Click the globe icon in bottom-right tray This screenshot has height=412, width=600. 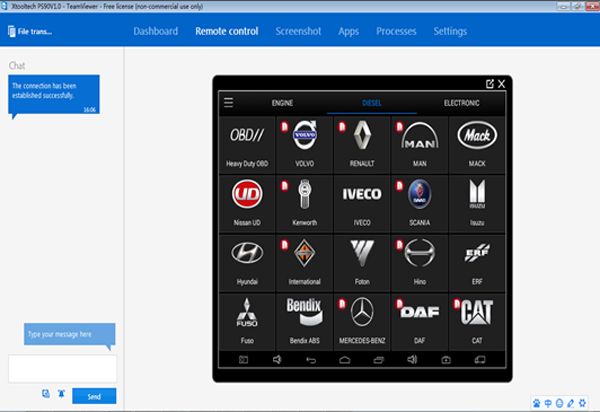tap(559, 403)
